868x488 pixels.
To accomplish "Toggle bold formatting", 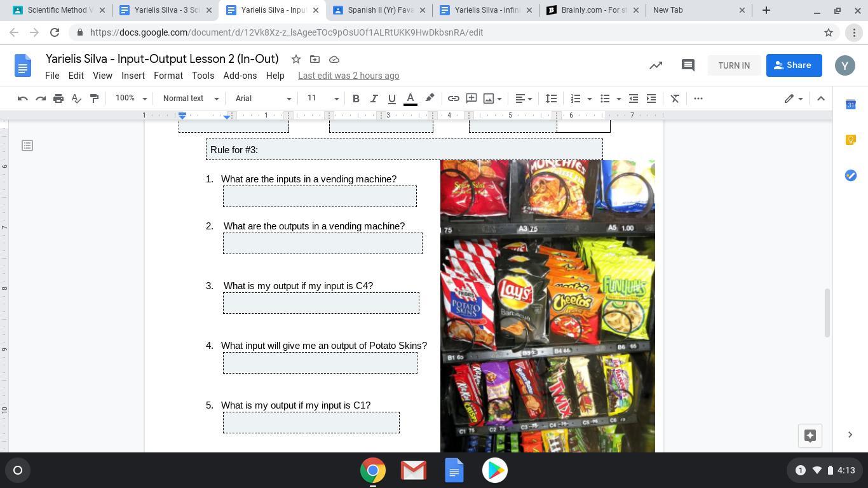I will [356, 98].
